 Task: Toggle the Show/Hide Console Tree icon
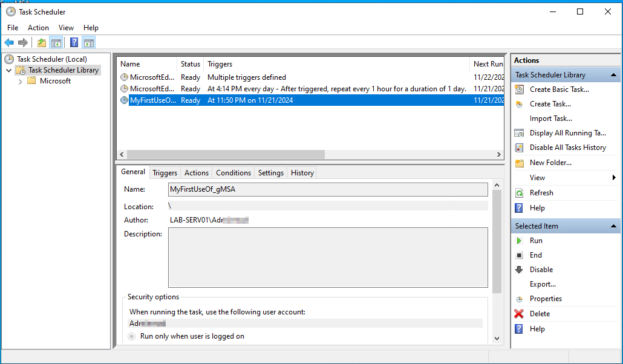pyautogui.click(x=56, y=42)
